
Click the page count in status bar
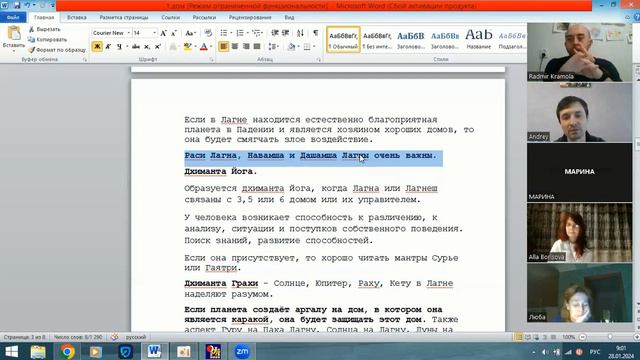click(24, 337)
